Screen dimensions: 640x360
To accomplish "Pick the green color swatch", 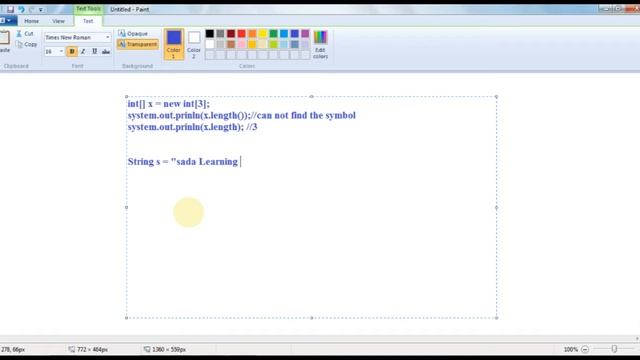I will coord(273,33).
